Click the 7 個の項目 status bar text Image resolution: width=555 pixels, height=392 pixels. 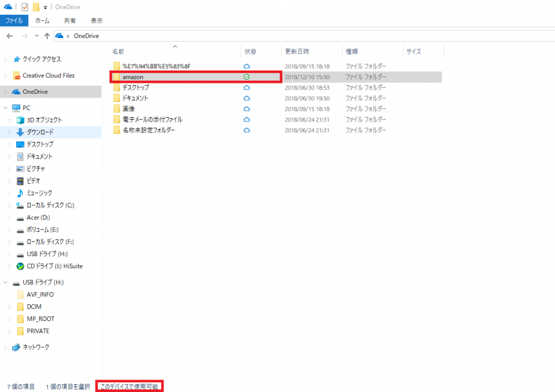click(21, 387)
